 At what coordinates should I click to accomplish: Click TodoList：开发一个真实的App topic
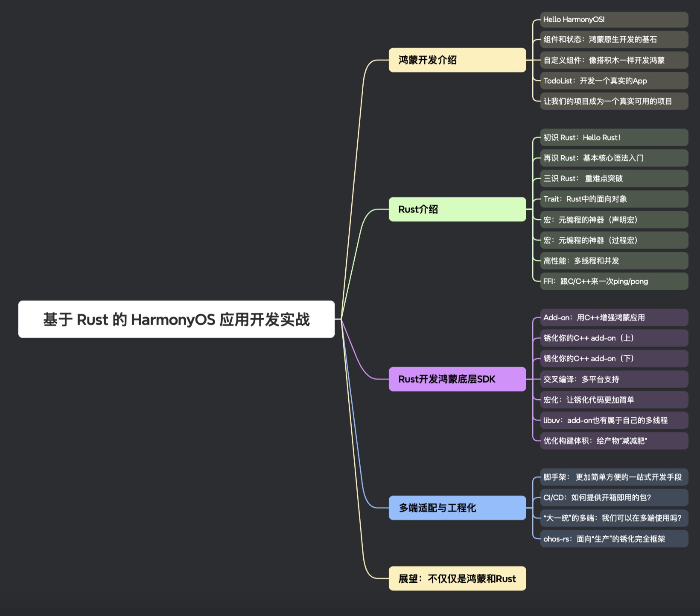[x=614, y=81]
